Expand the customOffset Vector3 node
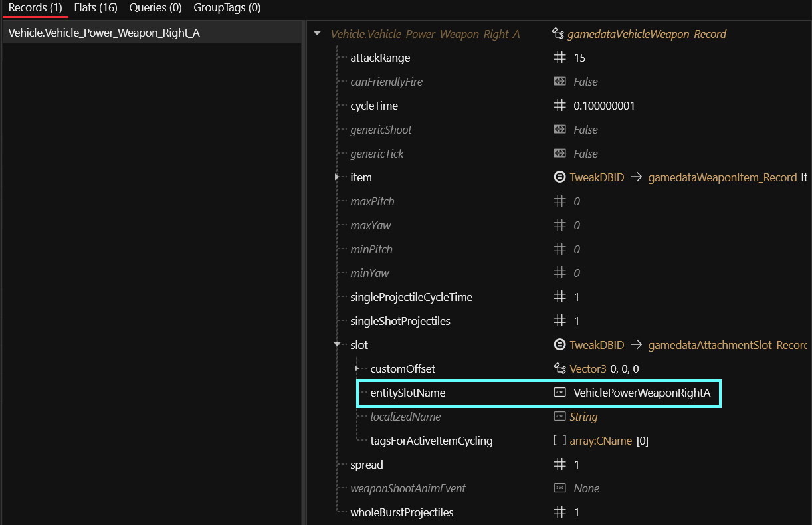This screenshot has height=525, width=812. tap(357, 369)
